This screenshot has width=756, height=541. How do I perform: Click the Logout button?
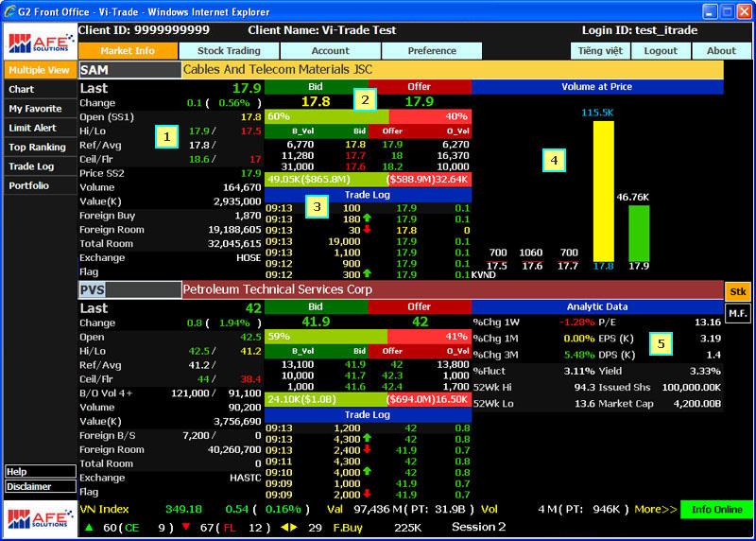(661, 51)
